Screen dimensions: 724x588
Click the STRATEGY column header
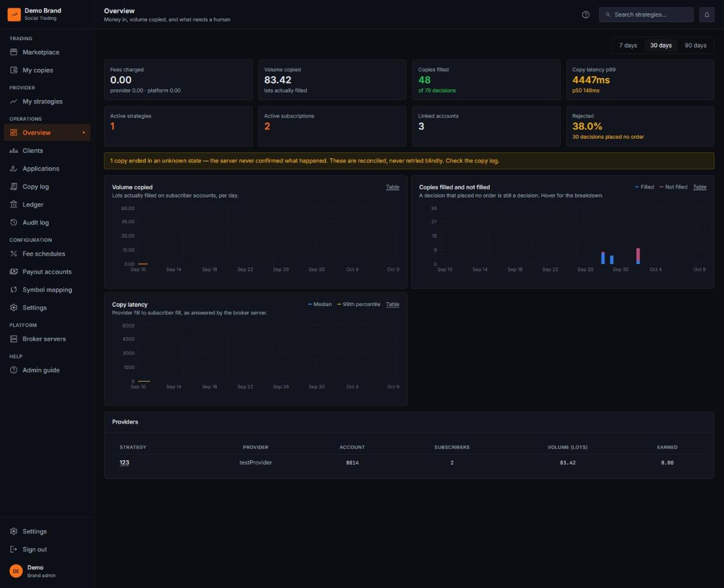[x=133, y=447]
